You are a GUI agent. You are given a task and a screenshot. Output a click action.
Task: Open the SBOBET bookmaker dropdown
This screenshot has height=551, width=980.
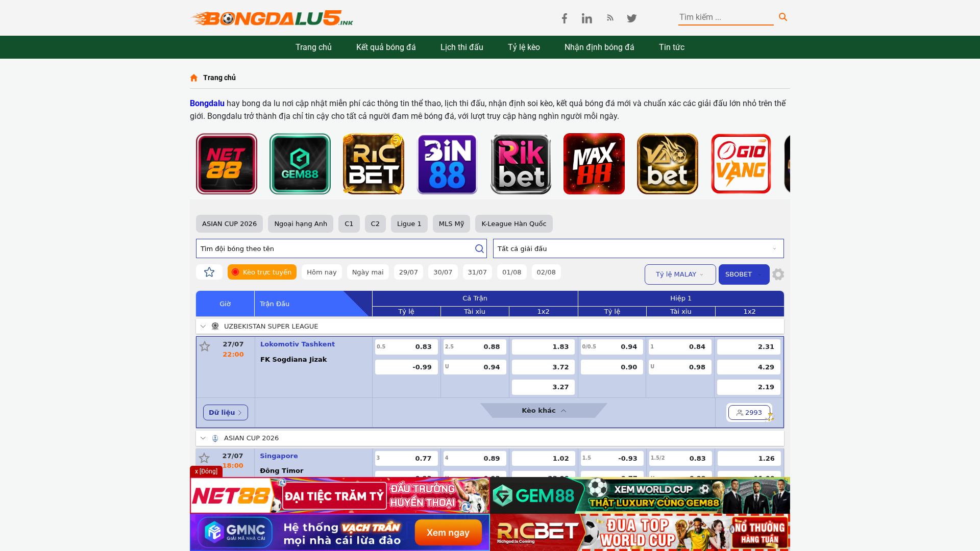(x=744, y=274)
